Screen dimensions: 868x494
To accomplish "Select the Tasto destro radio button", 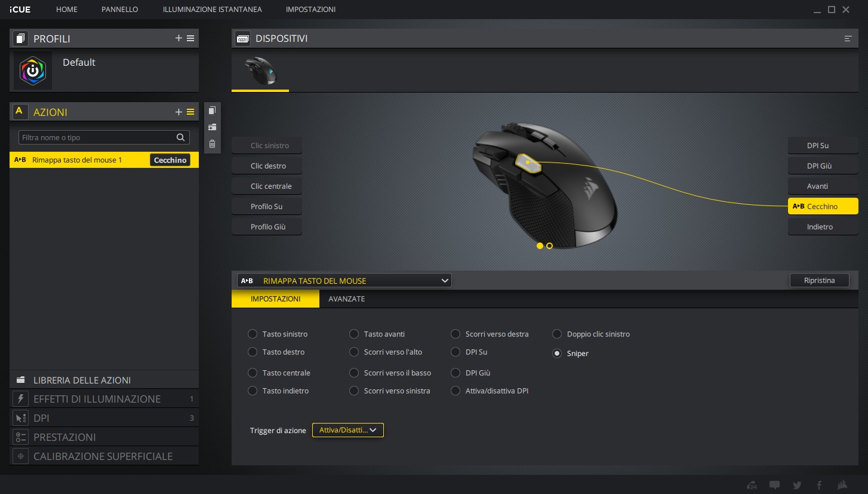I will (252, 352).
